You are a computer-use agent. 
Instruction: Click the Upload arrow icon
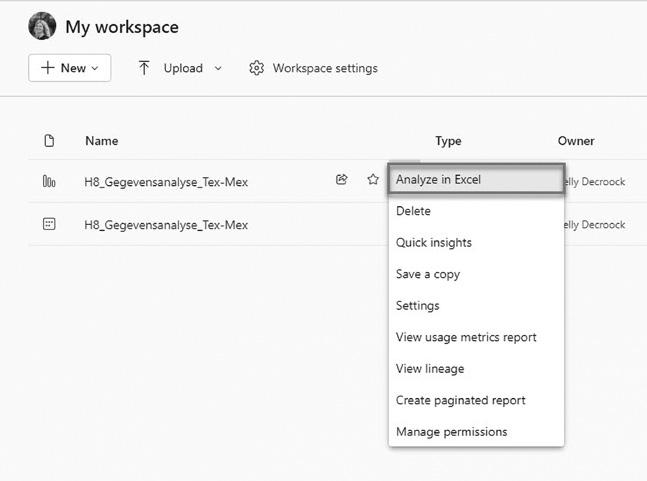144,68
